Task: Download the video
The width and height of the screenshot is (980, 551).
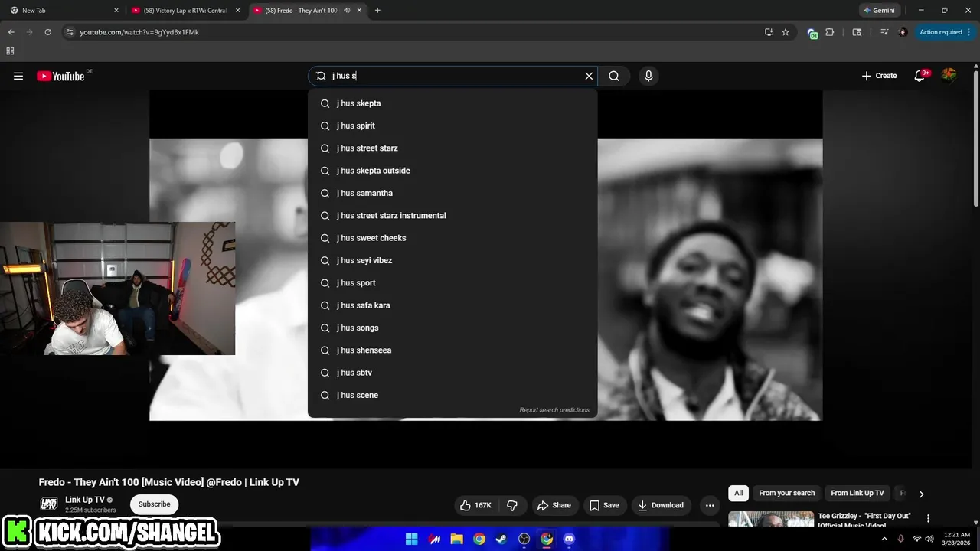Action: coord(661,505)
